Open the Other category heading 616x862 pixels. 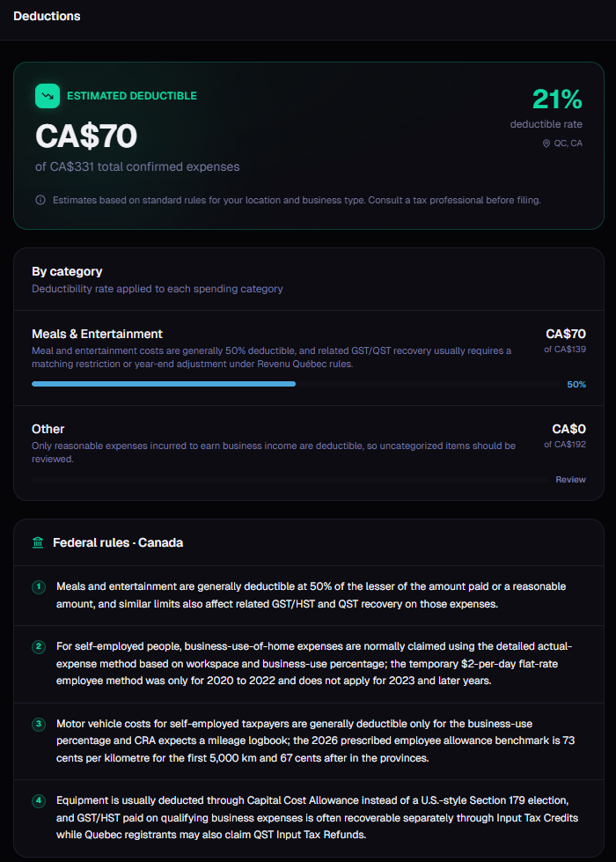pos(48,429)
